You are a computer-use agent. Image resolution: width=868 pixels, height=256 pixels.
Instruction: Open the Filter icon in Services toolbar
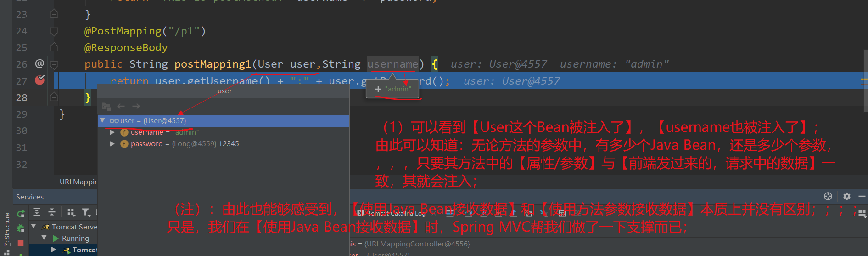click(x=86, y=212)
